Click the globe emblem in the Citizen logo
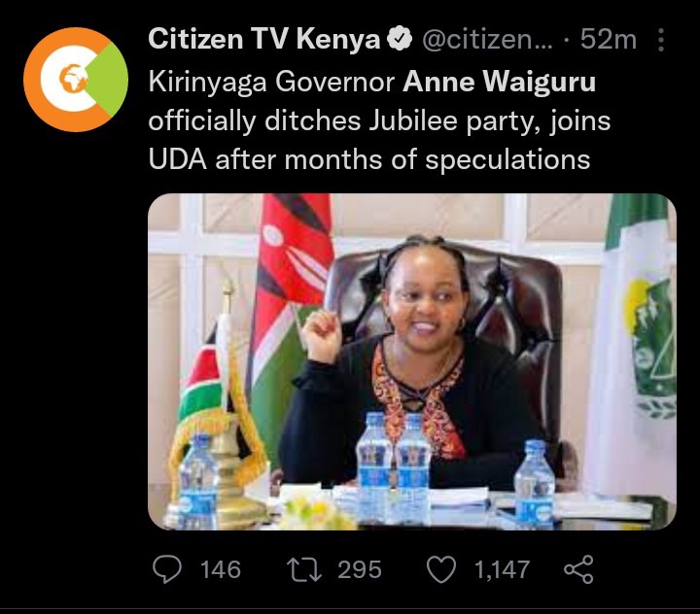700x614 pixels. pos(71,79)
